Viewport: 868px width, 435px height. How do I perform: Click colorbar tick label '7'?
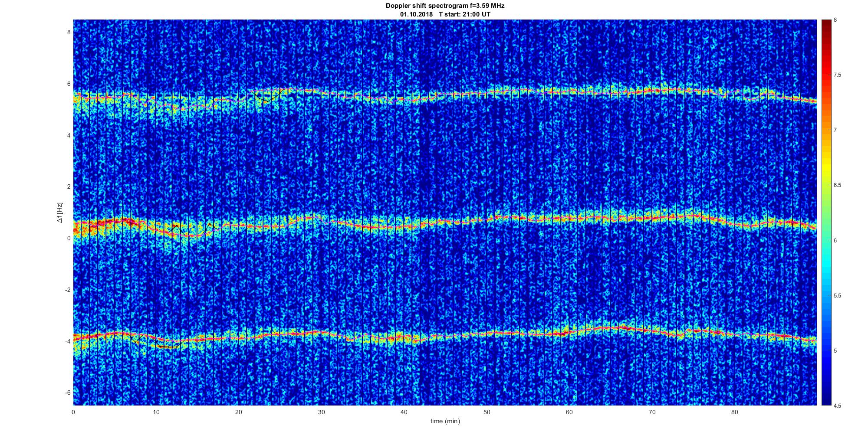point(835,130)
